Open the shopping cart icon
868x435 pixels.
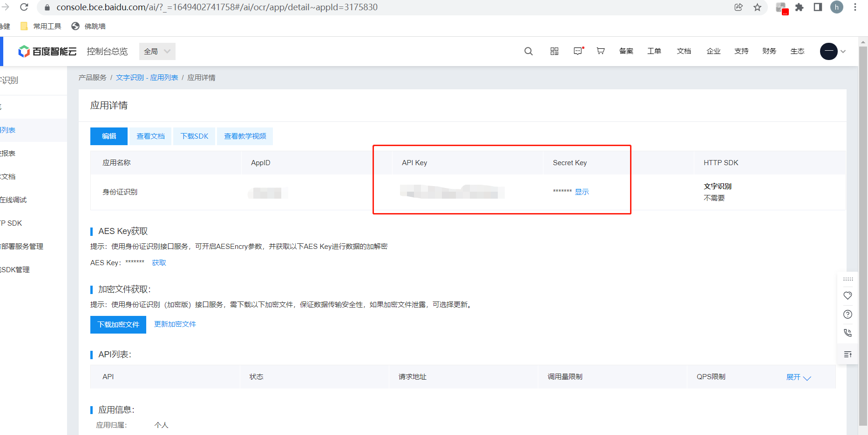tap(601, 51)
